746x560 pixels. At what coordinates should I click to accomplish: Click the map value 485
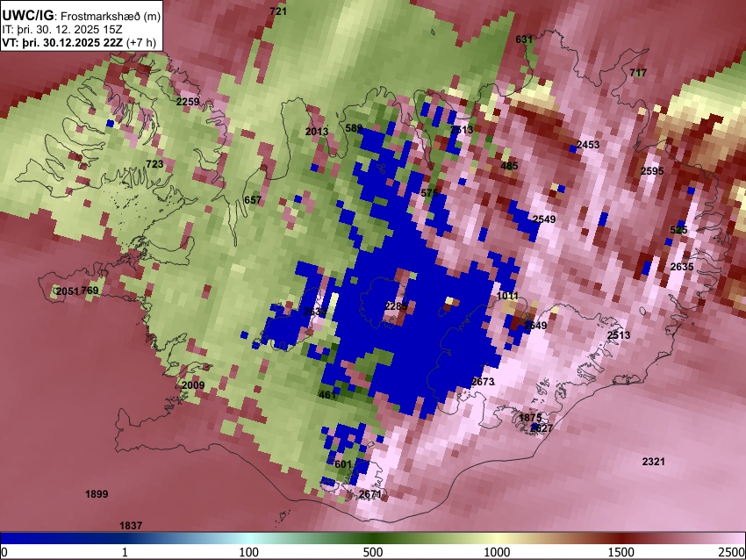coord(509,166)
